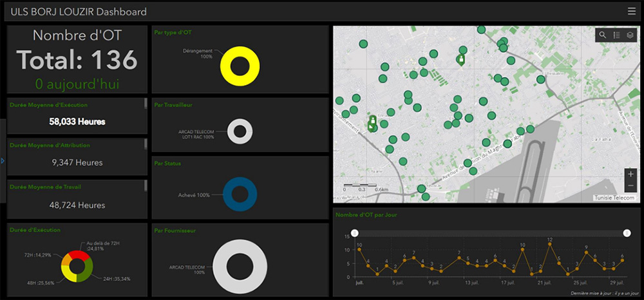Zoom out on the map
Screen dimensions: 644x300
click(630, 187)
